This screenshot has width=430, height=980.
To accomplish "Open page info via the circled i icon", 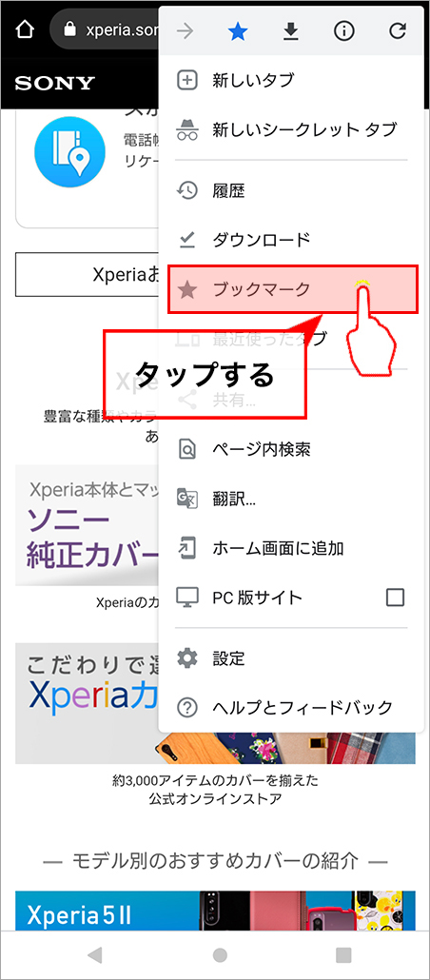I will (x=343, y=31).
